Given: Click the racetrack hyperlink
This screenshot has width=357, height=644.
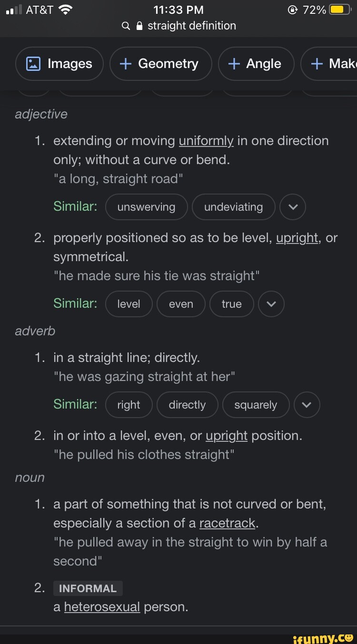Looking at the screenshot, I should tap(227, 523).
